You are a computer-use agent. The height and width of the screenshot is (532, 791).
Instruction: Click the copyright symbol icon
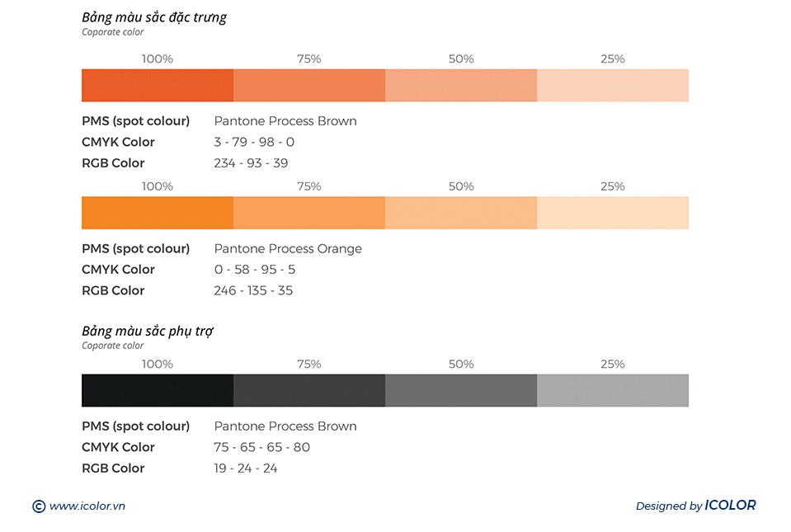click(x=39, y=506)
